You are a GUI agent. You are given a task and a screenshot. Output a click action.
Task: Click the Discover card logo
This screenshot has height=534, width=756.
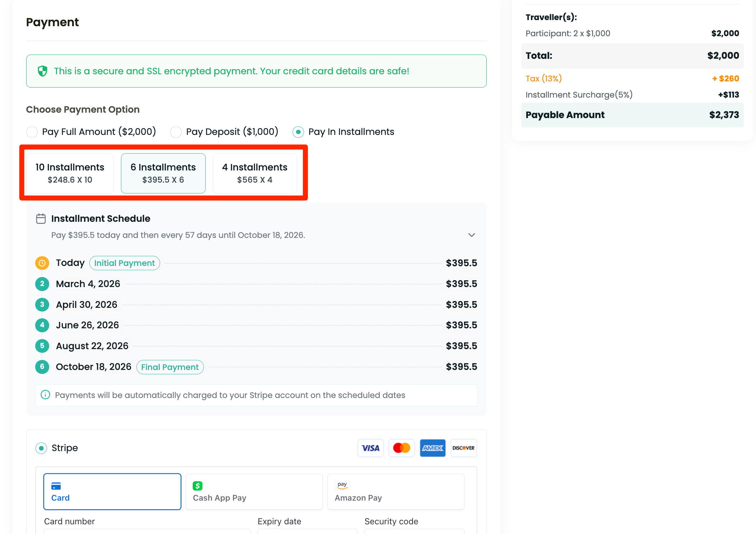pos(463,448)
